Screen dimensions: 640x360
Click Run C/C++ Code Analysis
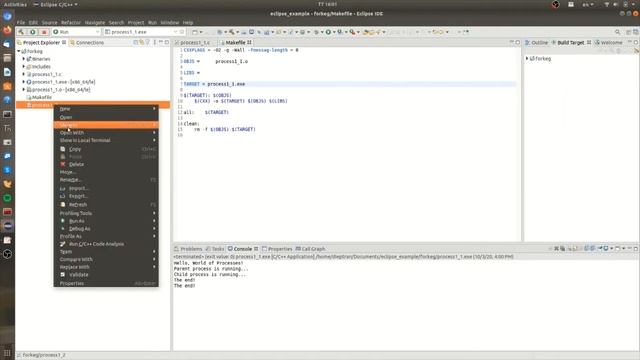[x=106, y=244]
